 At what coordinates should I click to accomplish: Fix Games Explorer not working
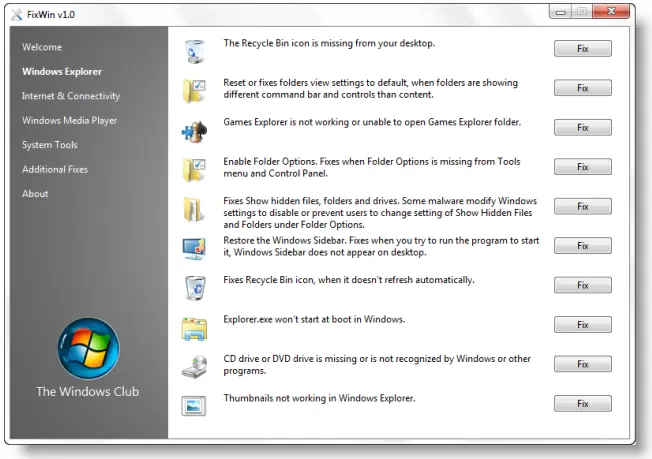pos(583,128)
